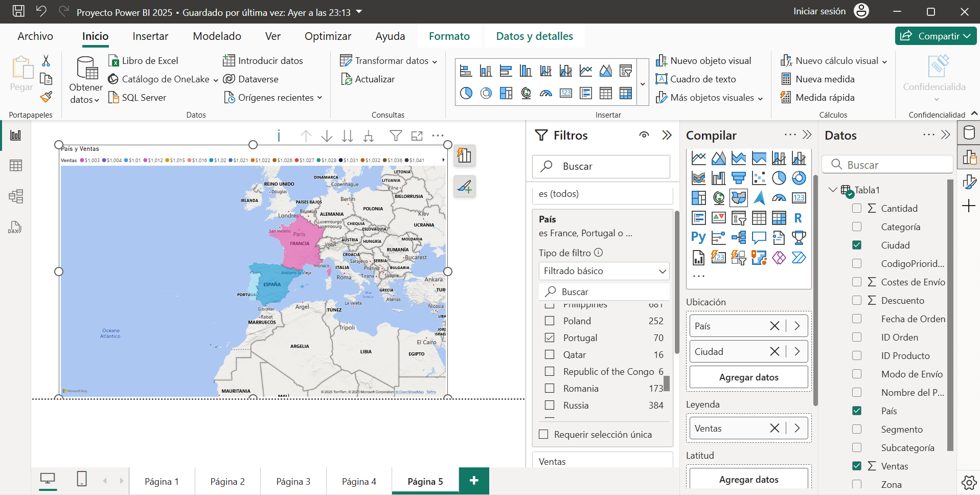Select the Q&A speech bubble visual
Screen dimensions: 980x495
click(x=759, y=238)
